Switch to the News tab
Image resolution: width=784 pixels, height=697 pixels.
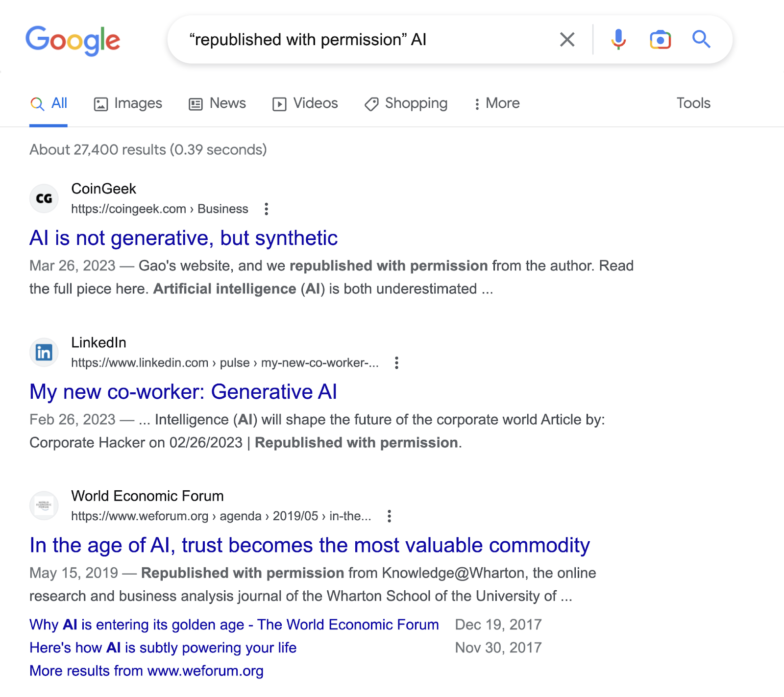coord(218,103)
